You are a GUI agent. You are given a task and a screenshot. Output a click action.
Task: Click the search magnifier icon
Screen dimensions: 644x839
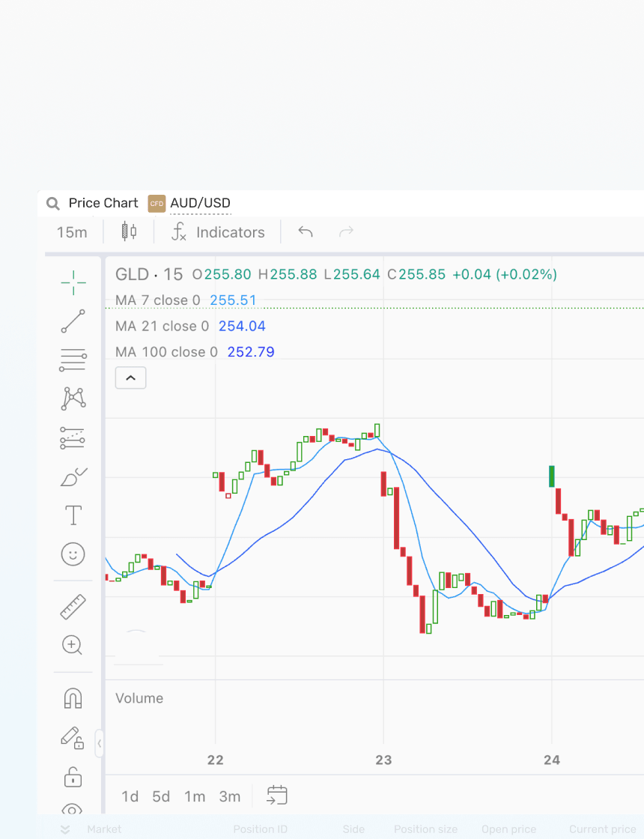pyautogui.click(x=52, y=203)
